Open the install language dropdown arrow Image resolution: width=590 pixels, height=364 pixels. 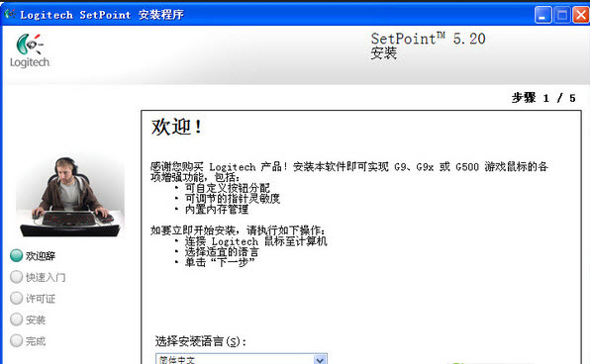pyautogui.click(x=320, y=359)
